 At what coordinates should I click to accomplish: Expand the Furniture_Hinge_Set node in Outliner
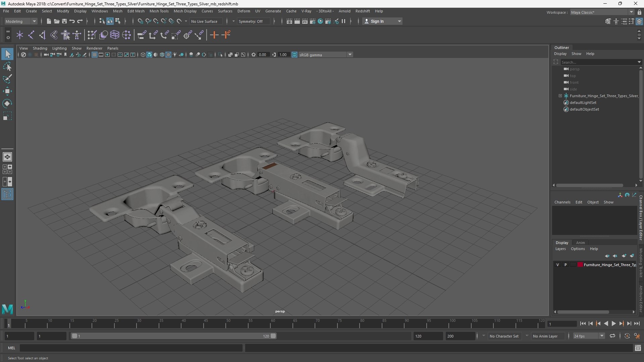point(560,96)
